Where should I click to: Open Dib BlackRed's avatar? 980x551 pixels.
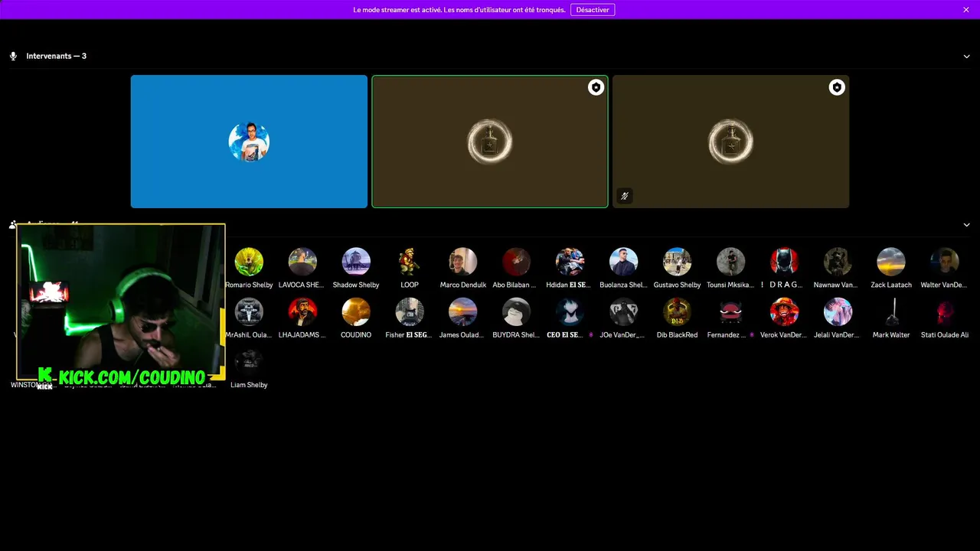click(x=677, y=312)
